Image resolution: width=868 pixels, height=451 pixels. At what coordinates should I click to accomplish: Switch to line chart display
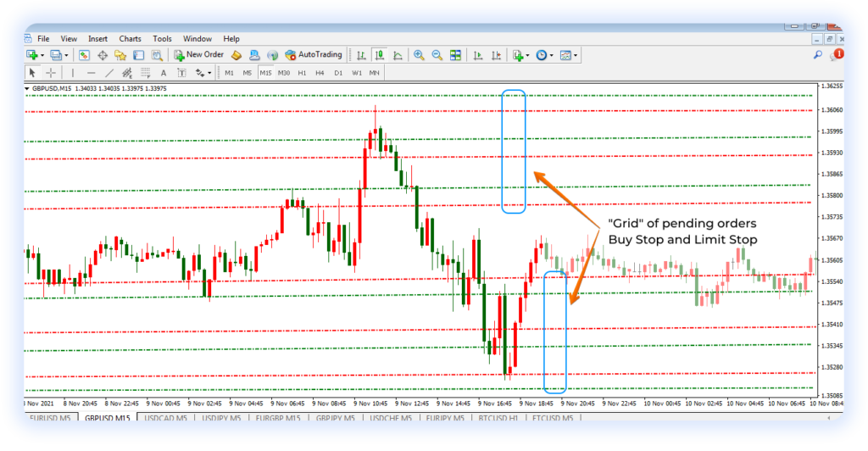(x=398, y=55)
